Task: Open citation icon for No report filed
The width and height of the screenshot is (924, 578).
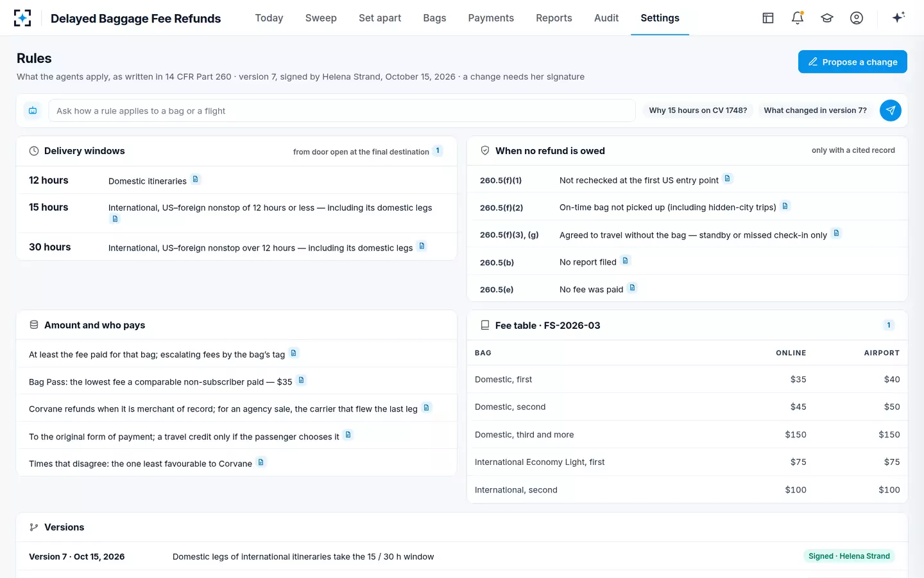Action: point(626,261)
